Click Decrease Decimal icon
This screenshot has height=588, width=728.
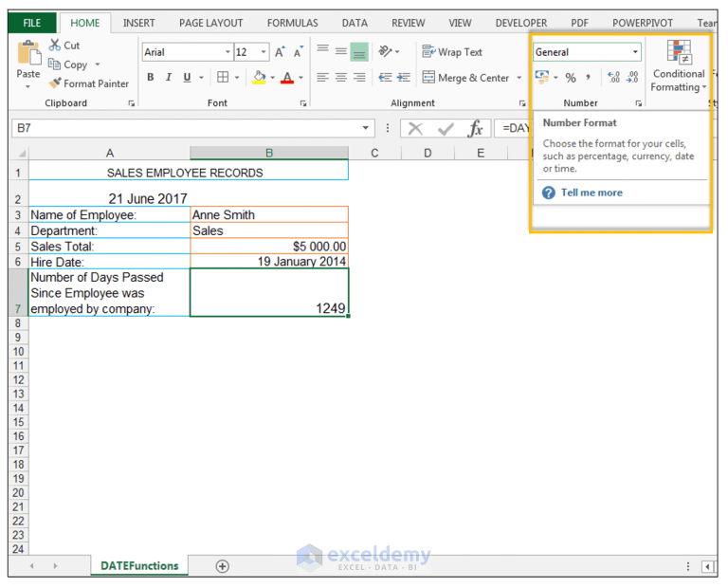pyautogui.click(x=632, y=77)
